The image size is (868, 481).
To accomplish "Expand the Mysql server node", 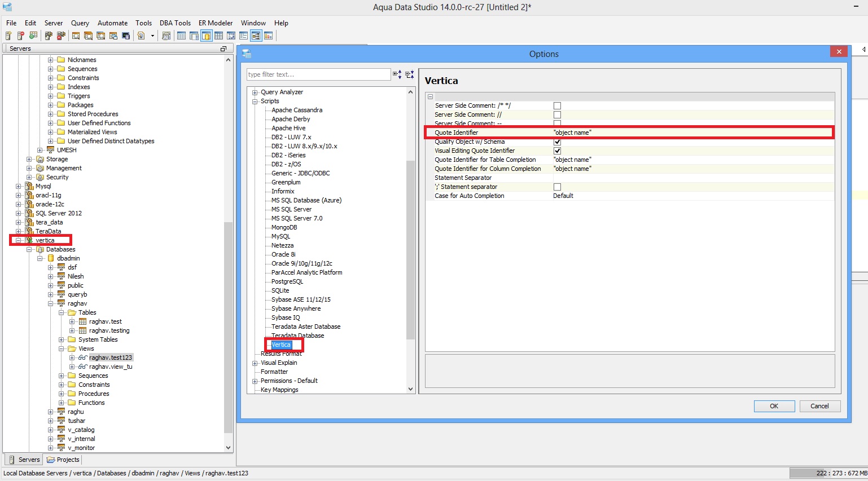I will coord(19,186).
